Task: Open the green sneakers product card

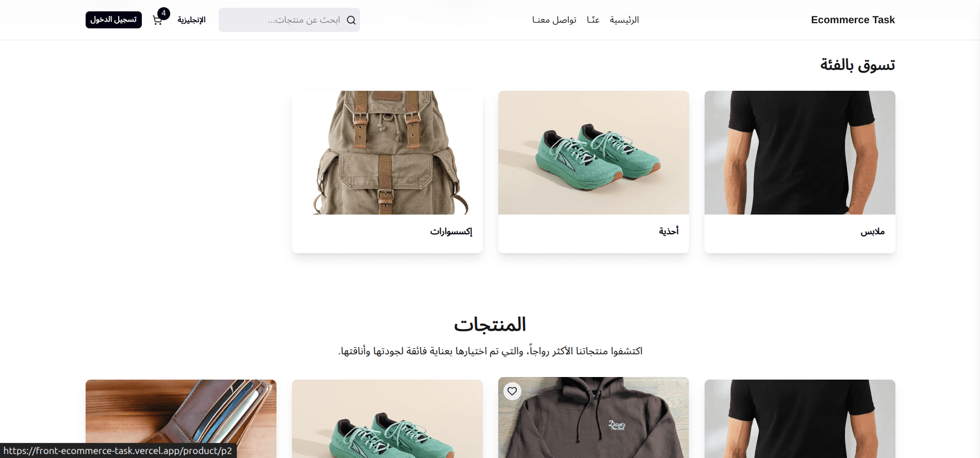Action: click(387, 419)
